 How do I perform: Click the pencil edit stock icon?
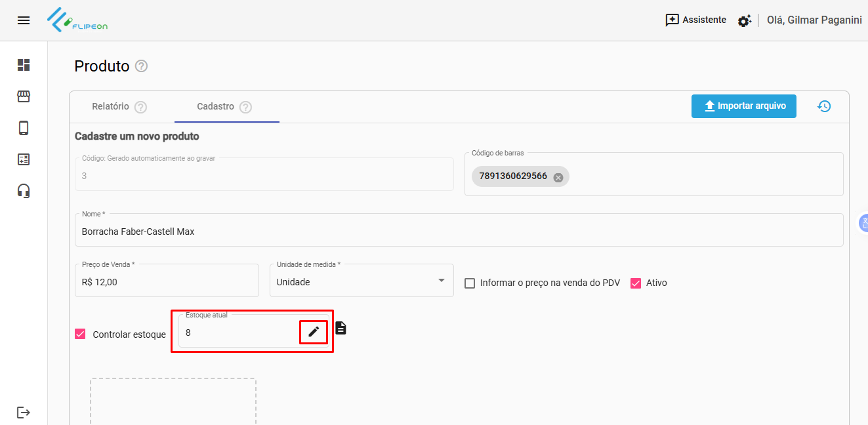pyautogui.click(x=314, y=332)
